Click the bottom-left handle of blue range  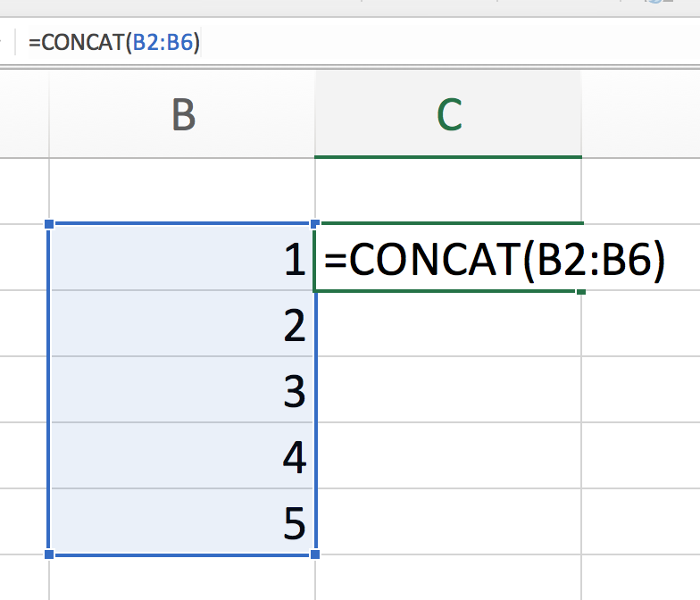(49, 554)
